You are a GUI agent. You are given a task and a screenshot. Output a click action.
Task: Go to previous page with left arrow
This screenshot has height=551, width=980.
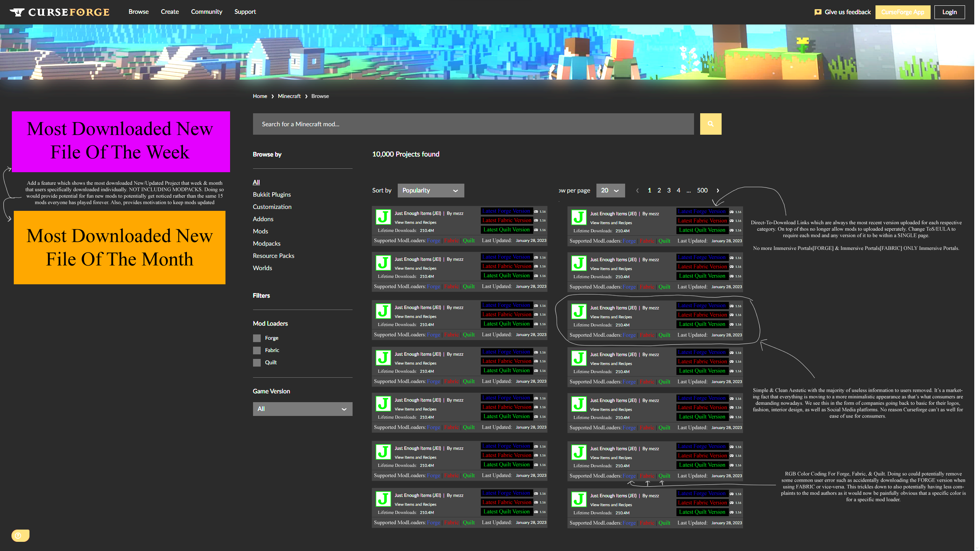tap(637, 191)
